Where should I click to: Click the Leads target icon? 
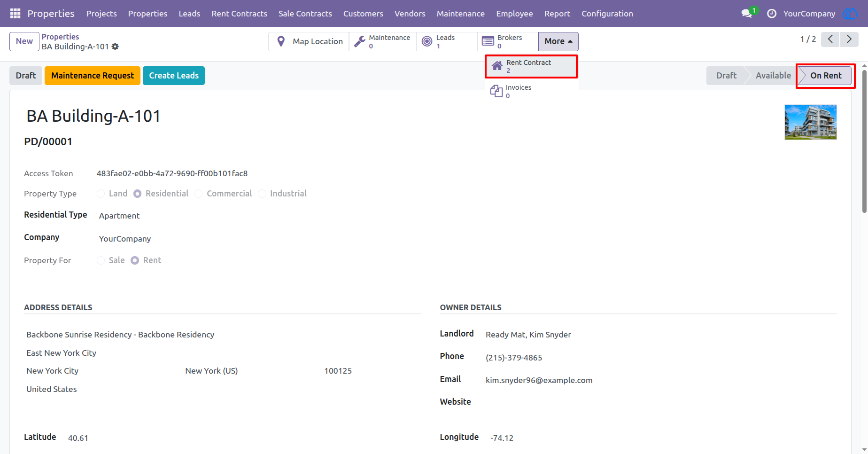click(x=427, y=41)
